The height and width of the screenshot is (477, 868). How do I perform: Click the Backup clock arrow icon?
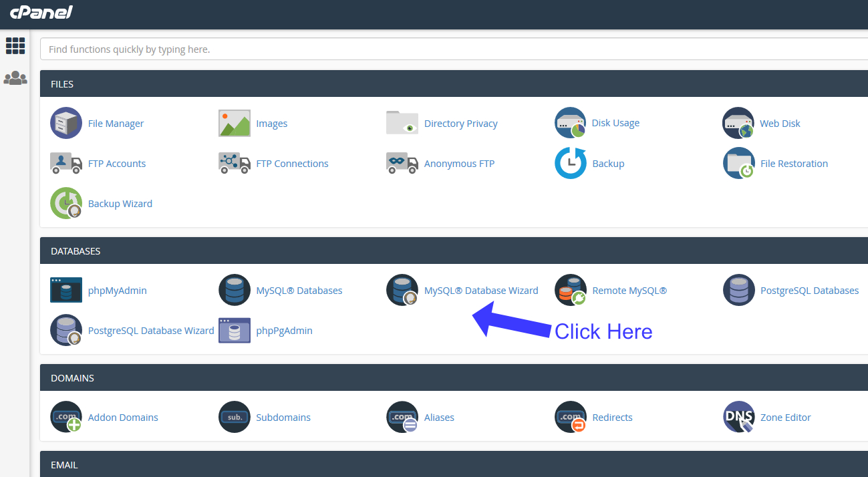(571, 163)
